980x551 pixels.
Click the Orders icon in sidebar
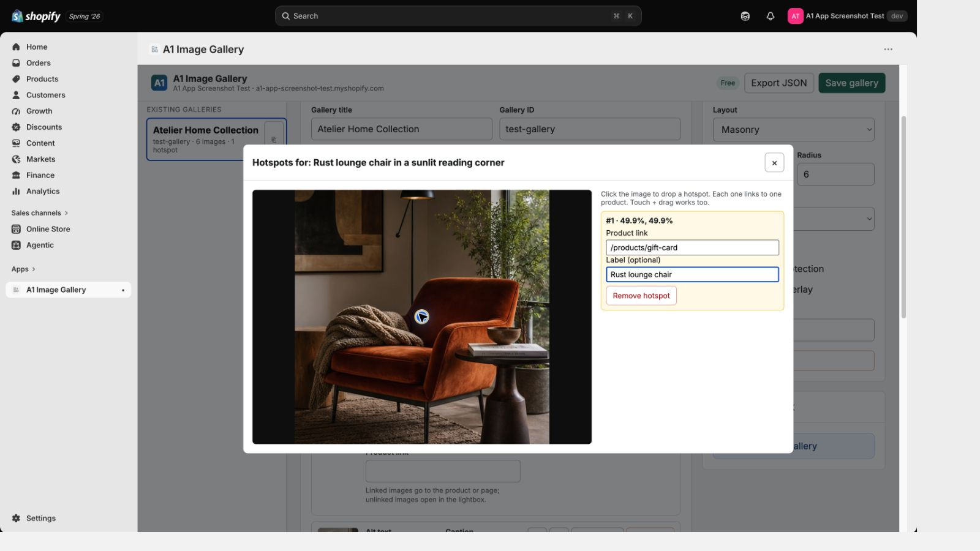click(x=16, y=63)
